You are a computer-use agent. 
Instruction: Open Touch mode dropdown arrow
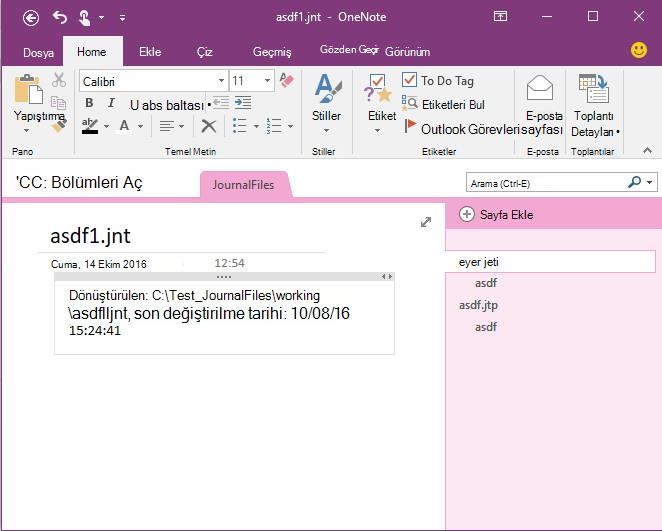pos(101,18)
